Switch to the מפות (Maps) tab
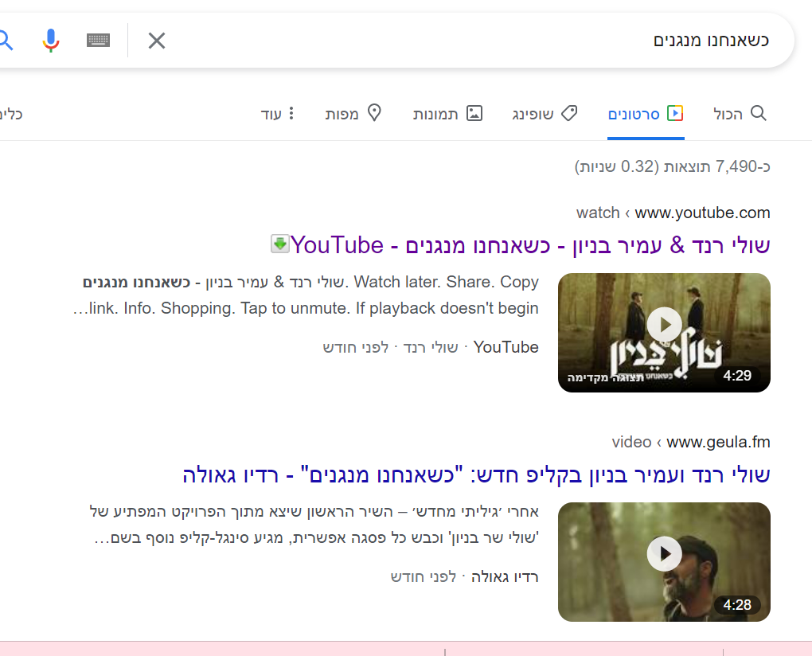This screenshot has width=812, height=656. [x=356, y=114]
